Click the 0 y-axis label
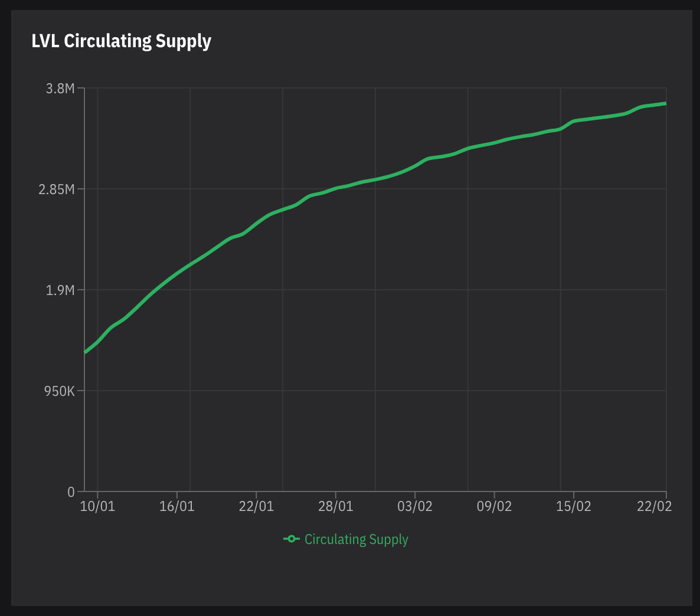Image resolution: width=700 pixels, height=616 pixels. (71, 492)
